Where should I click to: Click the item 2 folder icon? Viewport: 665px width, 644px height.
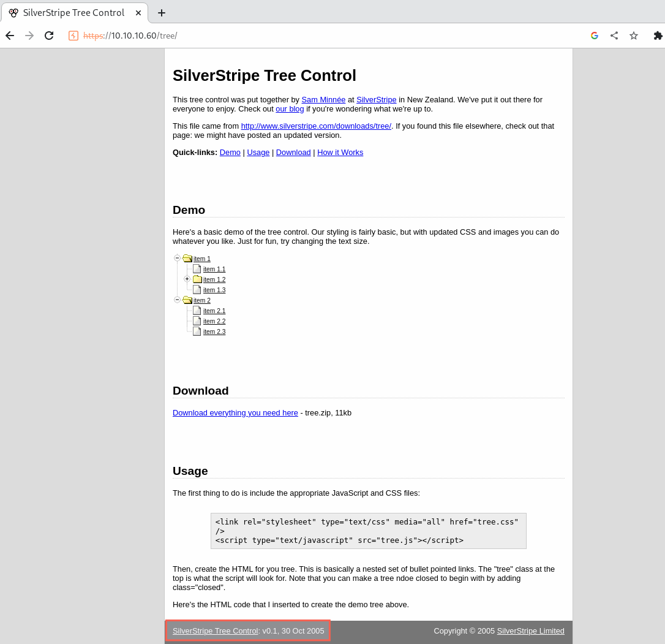[x=187, y=300]
